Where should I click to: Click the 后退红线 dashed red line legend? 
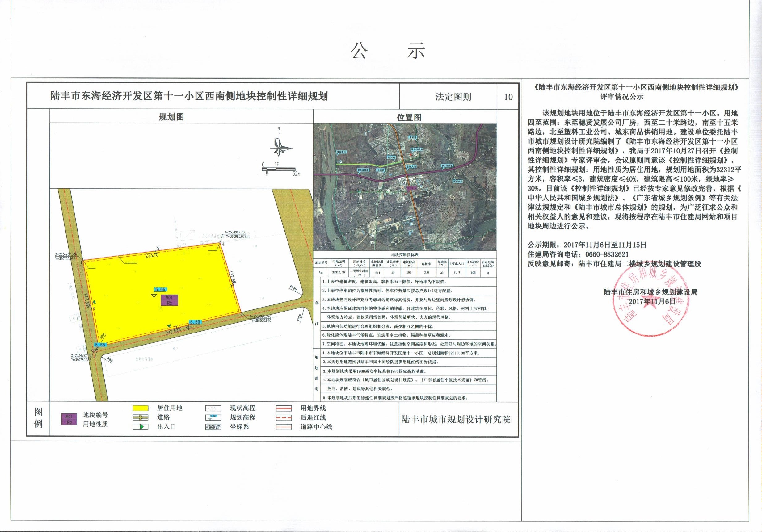click(284, 417)
